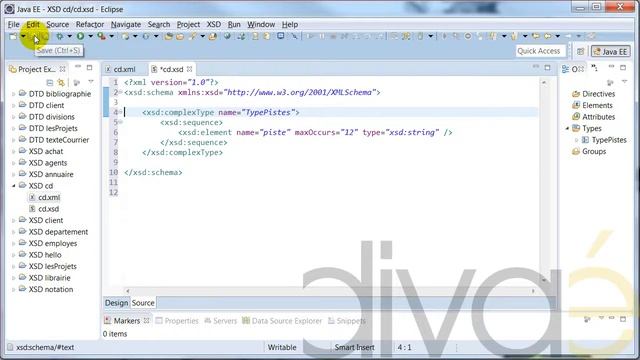Expand the XSD notation project
This screenshot has height=360, width=640.
(13, 289)
